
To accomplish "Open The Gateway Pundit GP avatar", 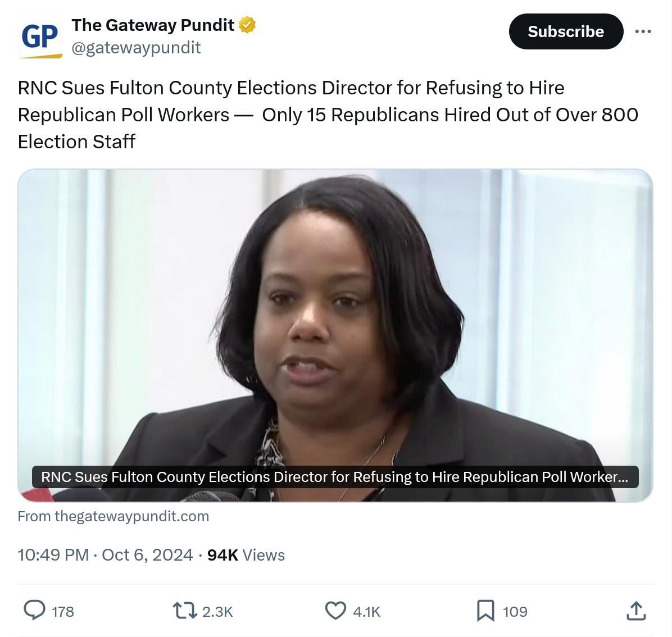I will click(40, 36).
